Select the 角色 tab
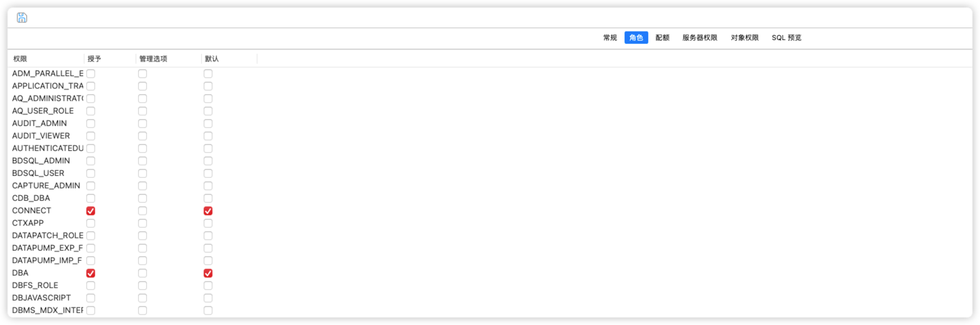The image size is (980, 325). tap(636, 37)
